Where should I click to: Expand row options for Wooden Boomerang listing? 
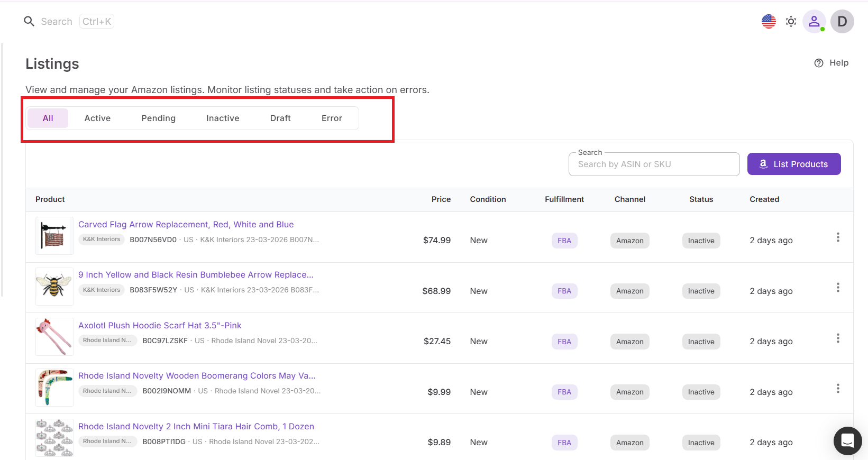click(838, 389)
